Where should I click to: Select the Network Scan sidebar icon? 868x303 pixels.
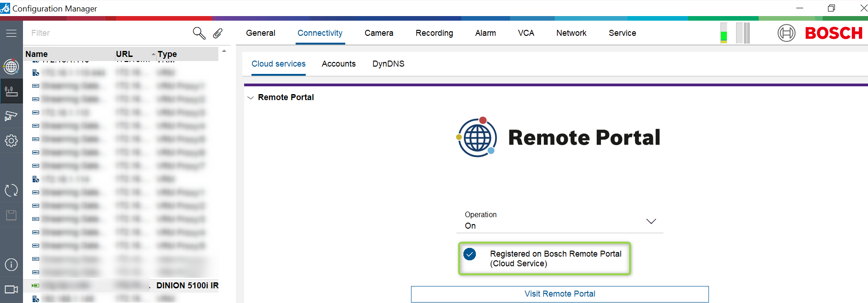click(x=11, y=91)
